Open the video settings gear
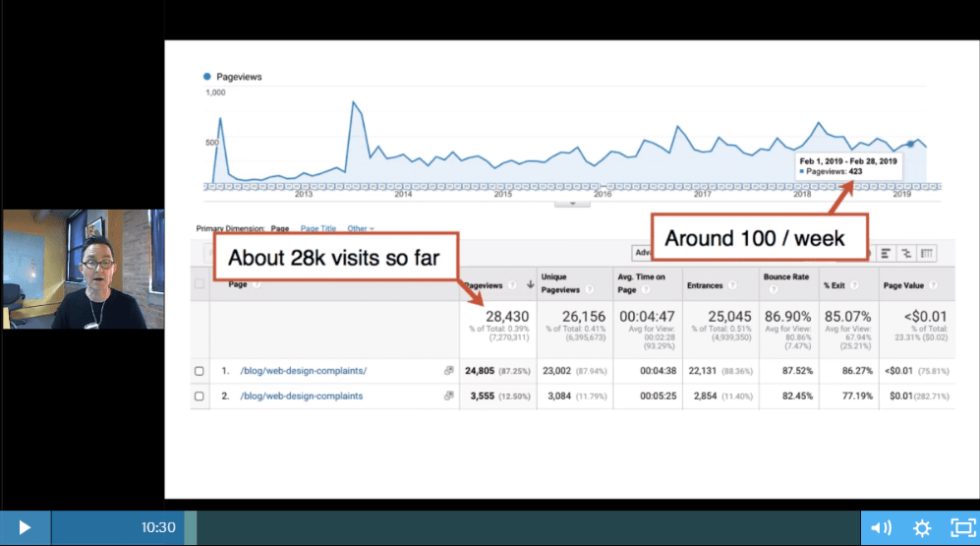 click(x=922, y=528)
